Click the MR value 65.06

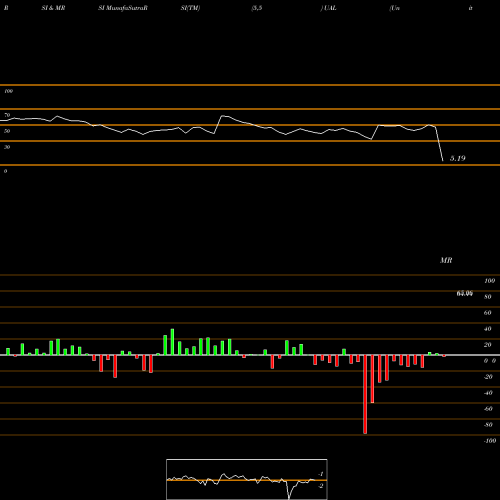tap(465, 293)
